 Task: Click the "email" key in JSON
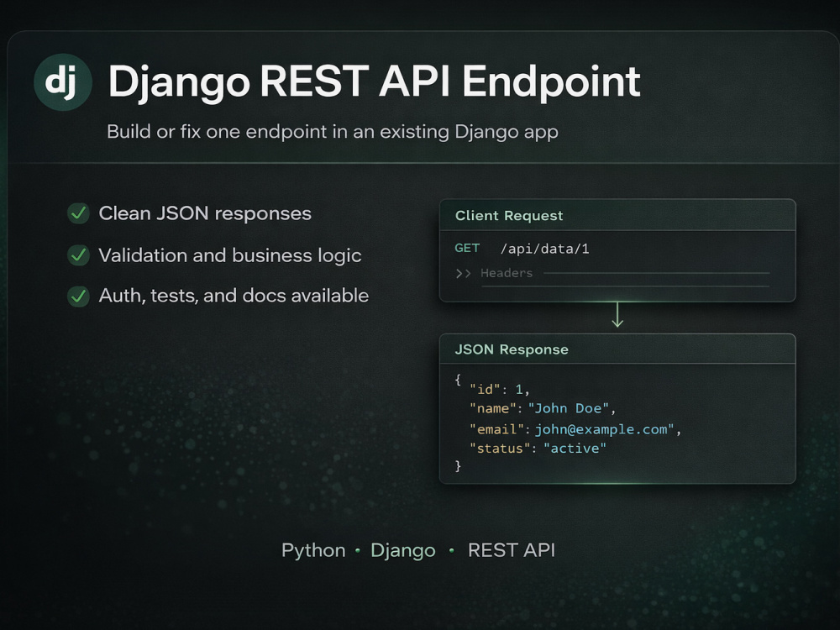[x=496, y=429]
